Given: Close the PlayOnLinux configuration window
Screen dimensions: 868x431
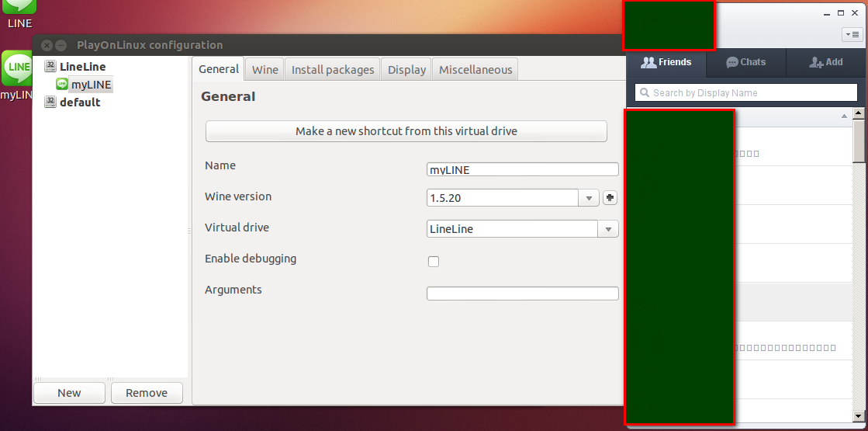Looking at the screenshot, I should [x=47, y=45].
